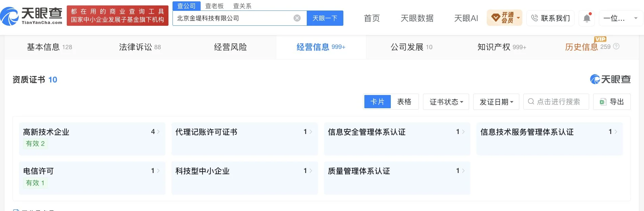
Task: Clear the company search field
Action: pyautogui.click(x=297, y=18)
